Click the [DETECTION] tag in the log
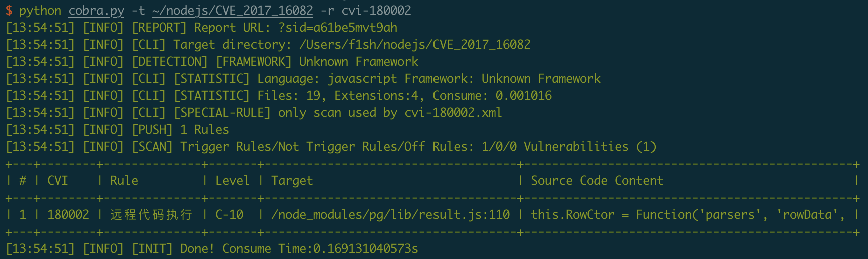 170,62
